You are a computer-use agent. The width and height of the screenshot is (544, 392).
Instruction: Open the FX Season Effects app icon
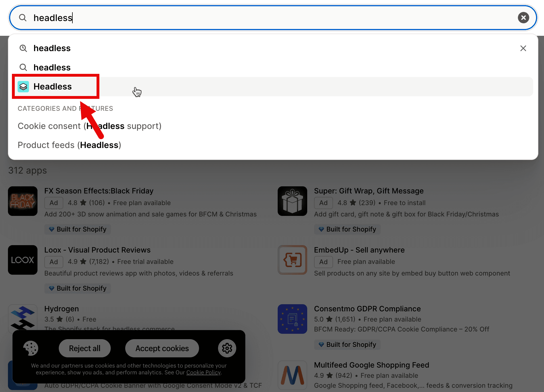click(x=23, y=201)
